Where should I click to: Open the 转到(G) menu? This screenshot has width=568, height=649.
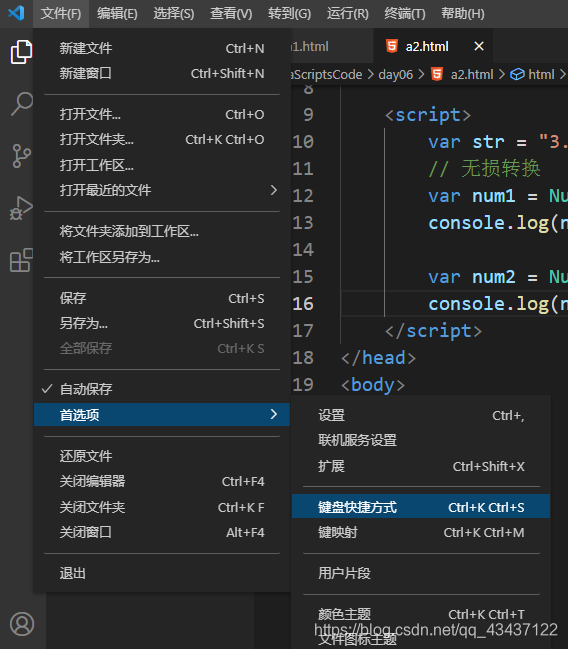pyautogui.click(x=289, y=14)
